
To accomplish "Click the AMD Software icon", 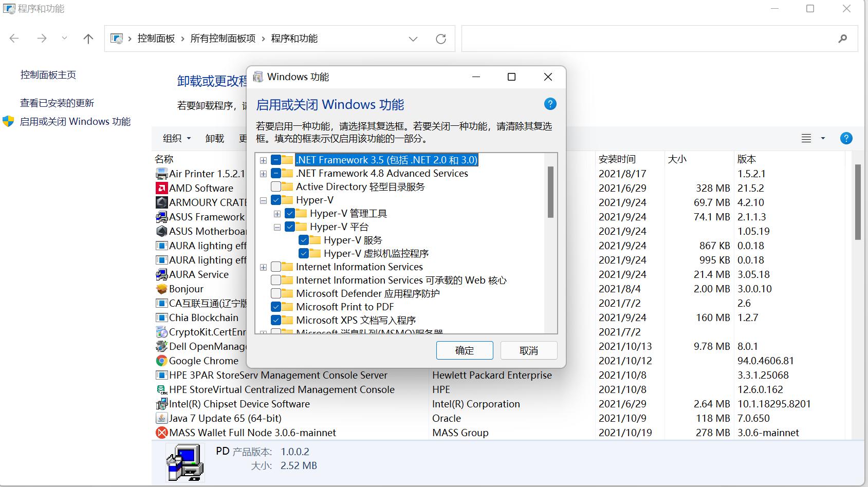I will pyautogui.click(x=161, y=188).
